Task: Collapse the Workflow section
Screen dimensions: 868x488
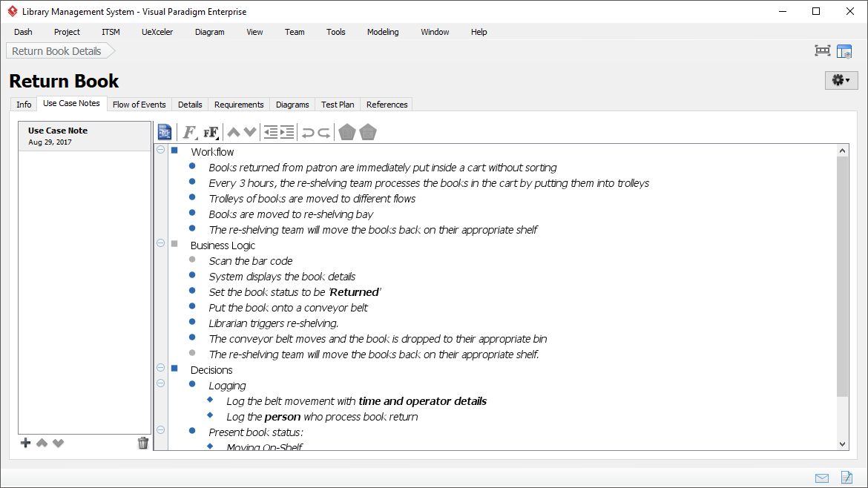Action: tap(160, 149)
